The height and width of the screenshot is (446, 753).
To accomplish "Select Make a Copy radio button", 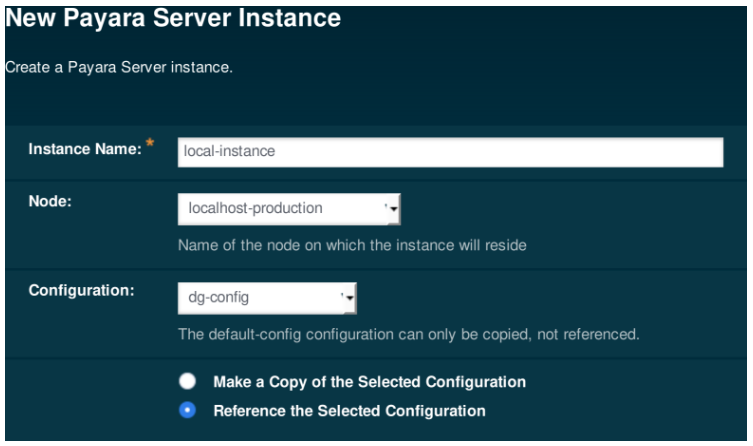I will pyautogui.click(x=186, y=382).
